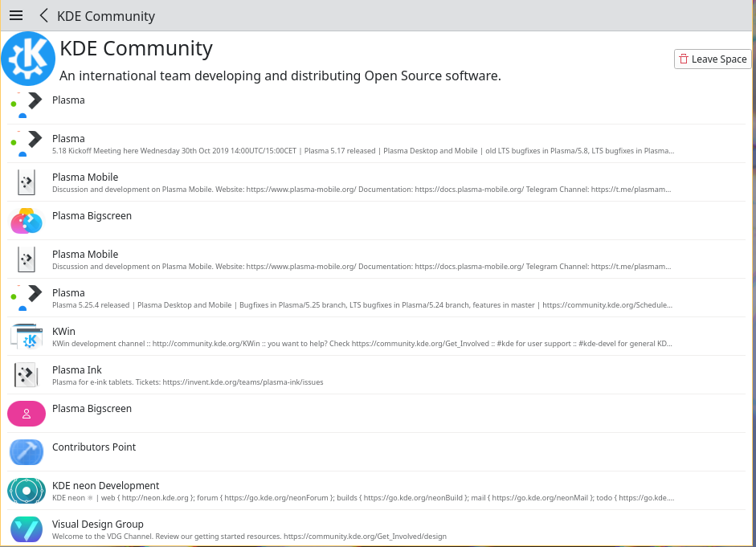Open the 'KDE neon Development' room name

click(x=105, y=485)
